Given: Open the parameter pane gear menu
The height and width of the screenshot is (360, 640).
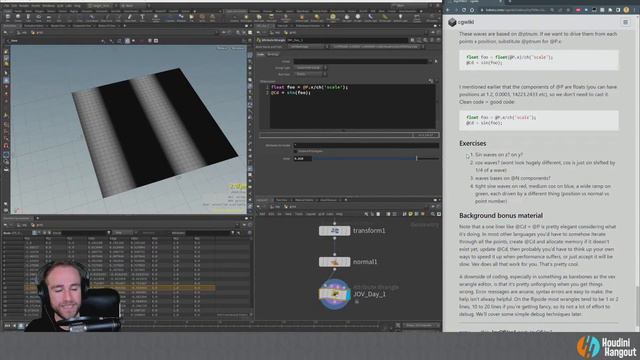Looking at the screenshot, I should pos(413,40).
